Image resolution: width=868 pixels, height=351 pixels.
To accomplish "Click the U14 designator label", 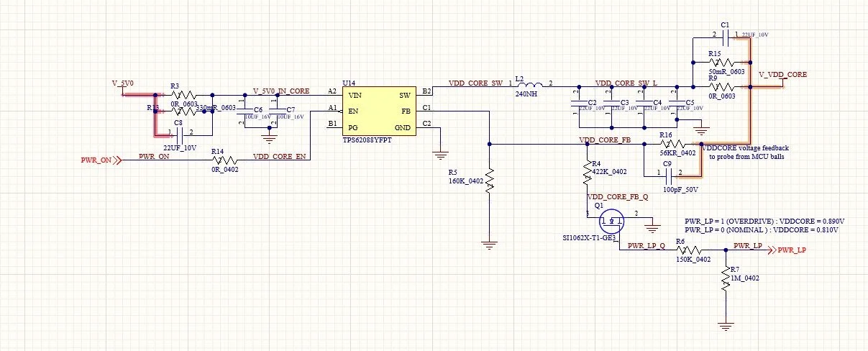I will [349, 83].
